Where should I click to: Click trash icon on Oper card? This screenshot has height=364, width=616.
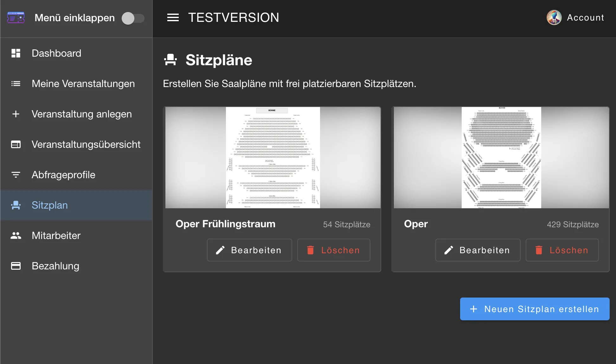539,250
